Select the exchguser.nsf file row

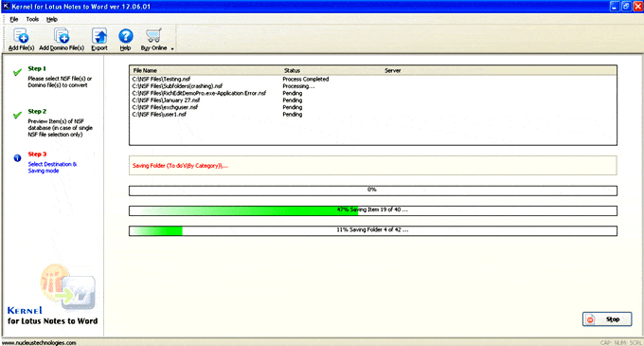[373, 107]
